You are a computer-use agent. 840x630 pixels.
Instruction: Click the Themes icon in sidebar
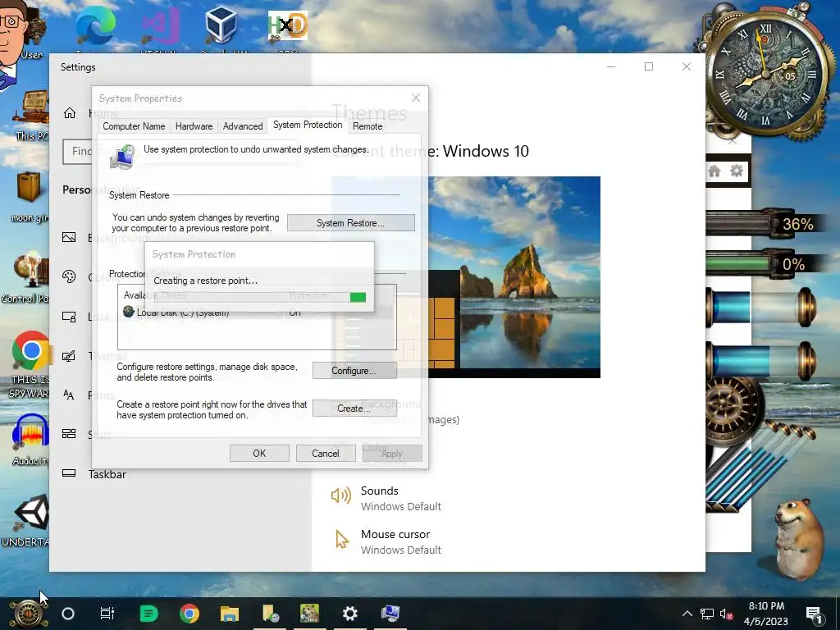69,356
